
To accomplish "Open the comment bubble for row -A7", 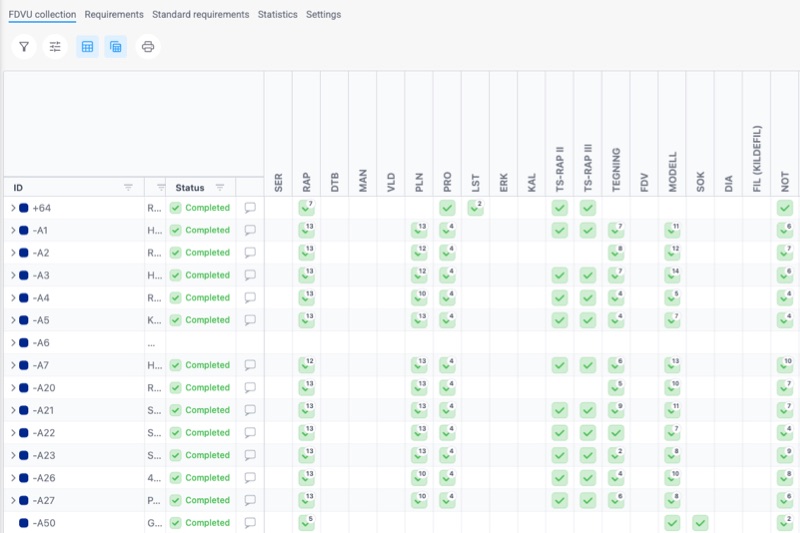I will click(250, 365).
